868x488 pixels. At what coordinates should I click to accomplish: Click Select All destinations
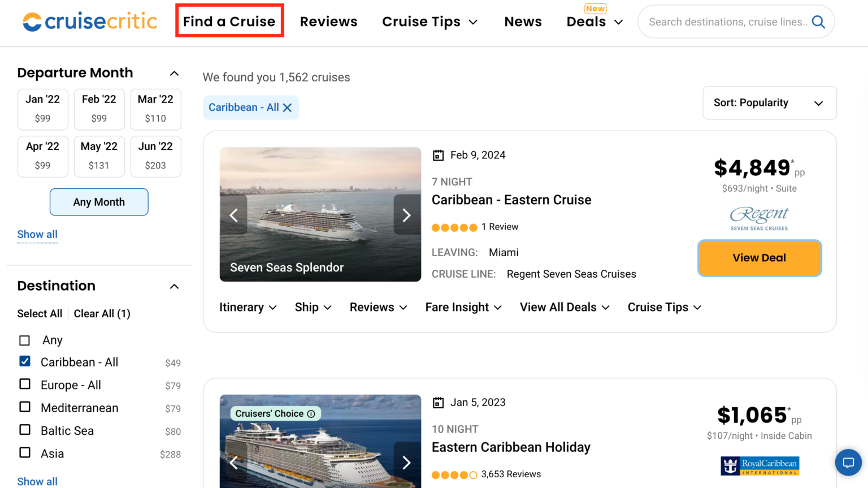tap(40, 314)
